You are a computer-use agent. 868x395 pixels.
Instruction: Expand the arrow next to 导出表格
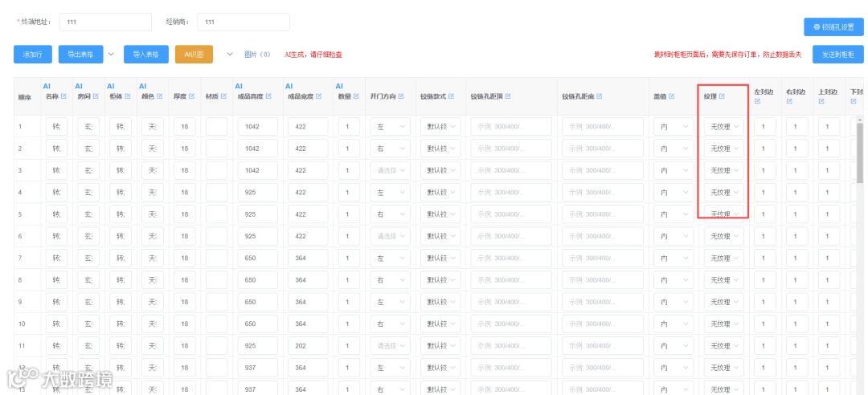[111, 55]
